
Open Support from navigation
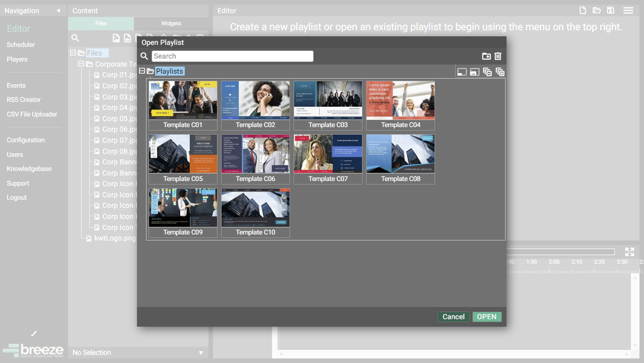tap(18, 184)
